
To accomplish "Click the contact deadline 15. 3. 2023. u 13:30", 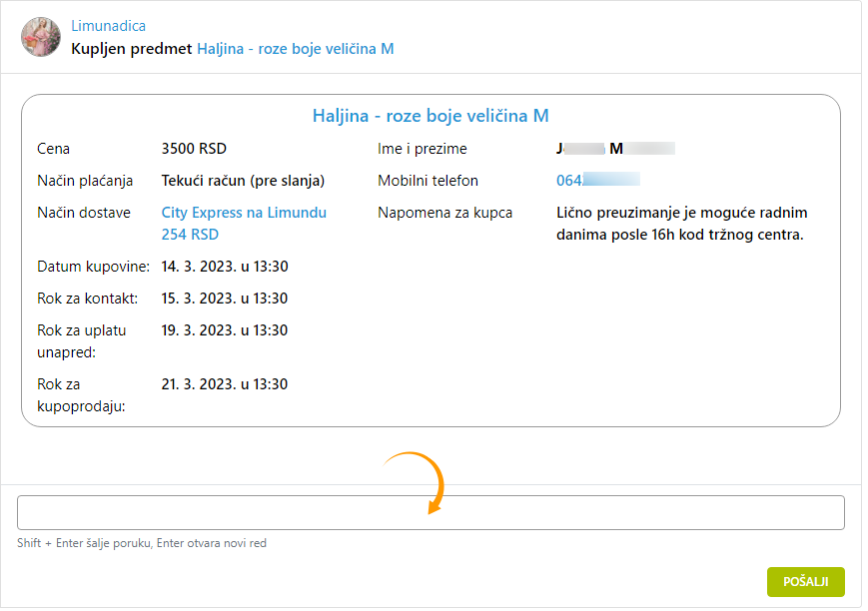I will [224, 299].
